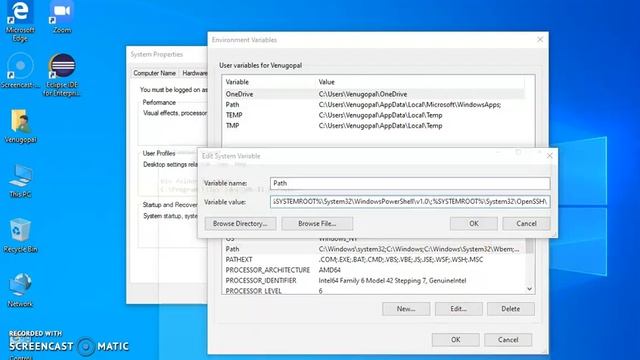The height and width of the screenshot is (360, 640).
Task: Open Network desktop icon
Action: pos(20,290)
